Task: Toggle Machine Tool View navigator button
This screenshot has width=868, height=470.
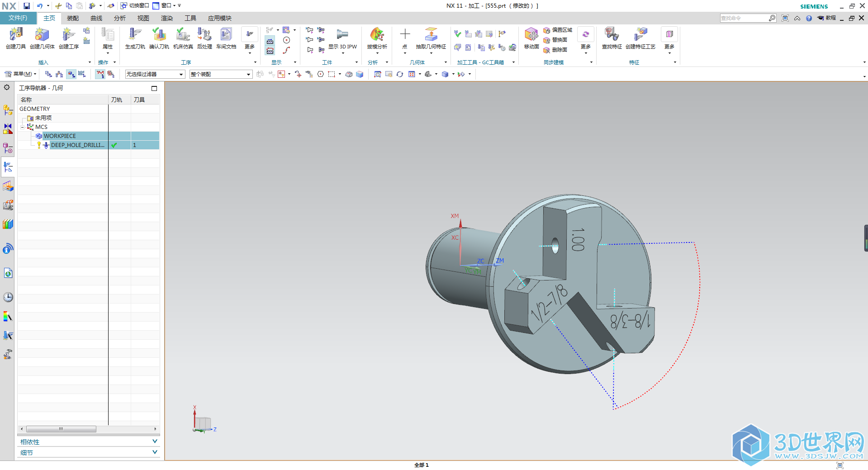Action: pos(59,74)
